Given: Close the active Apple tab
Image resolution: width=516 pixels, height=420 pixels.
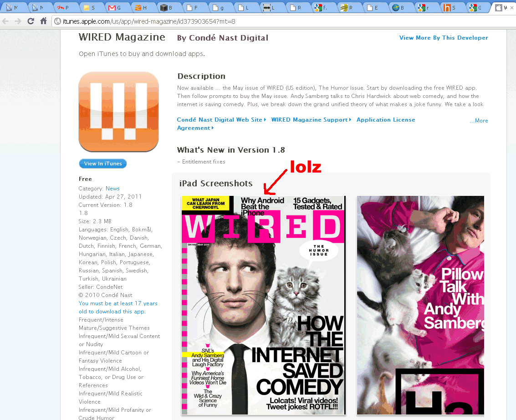Looking at the screenshot, I should (512, 8).
